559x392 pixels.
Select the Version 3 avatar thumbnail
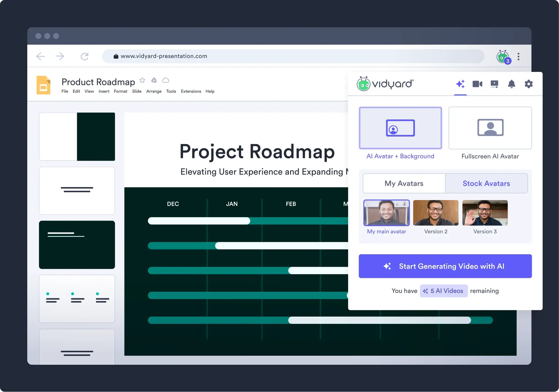pyautogui.click(x=485, y=213)
